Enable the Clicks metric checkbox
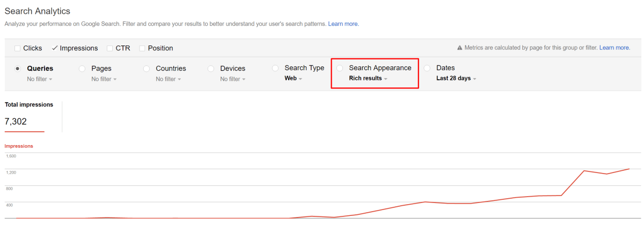Screen dimensions: 644x225 18,48
